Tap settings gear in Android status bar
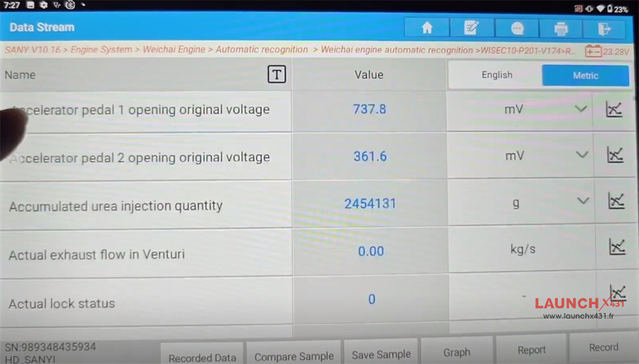Viewport: 639px width, 364px height. (x=43, y=5)
